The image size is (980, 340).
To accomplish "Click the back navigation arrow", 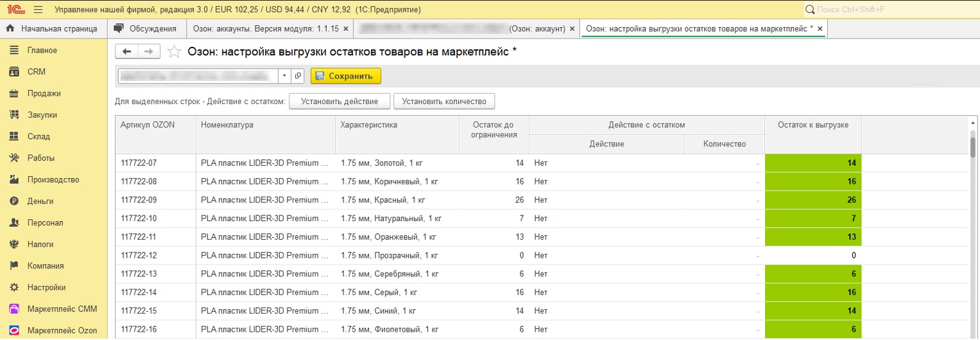I will 126,52.
